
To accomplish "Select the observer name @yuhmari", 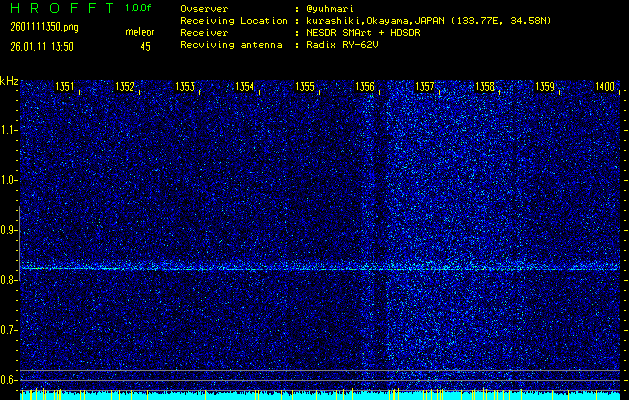I will [330, 9].
